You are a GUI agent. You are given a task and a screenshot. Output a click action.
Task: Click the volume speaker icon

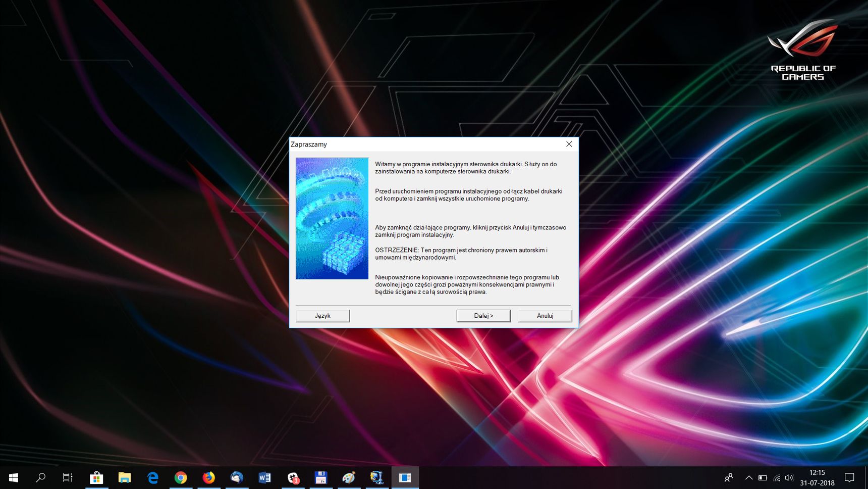click(789, 478)
